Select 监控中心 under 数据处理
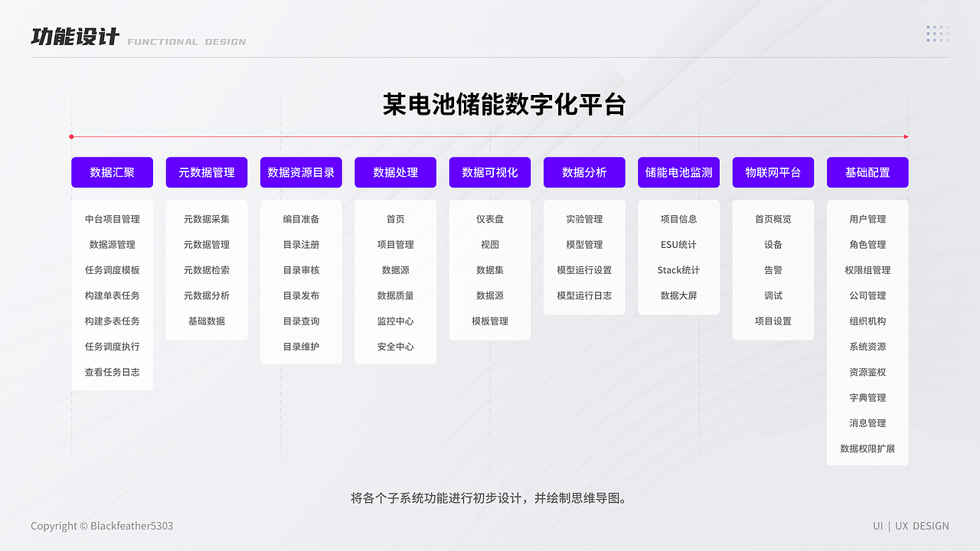 click(395, 321)
